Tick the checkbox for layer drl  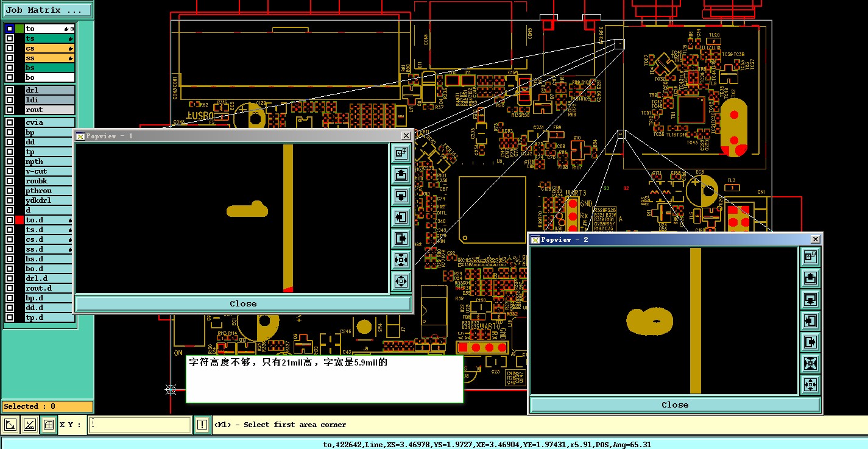click(x=10, y=90)
